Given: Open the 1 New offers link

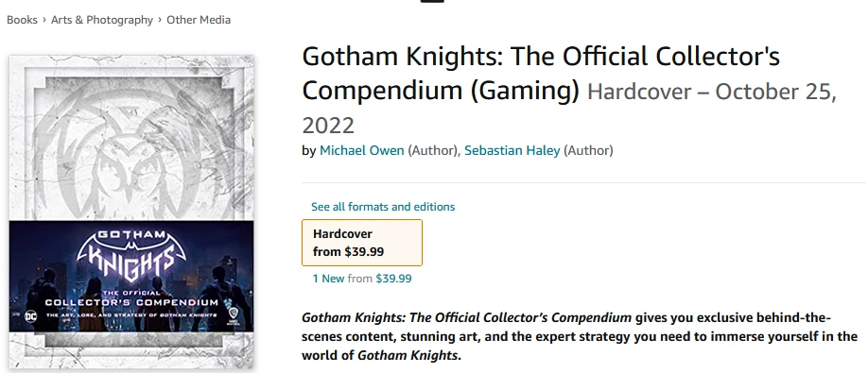Looking at the screenshot, I should tap(328, 279).
